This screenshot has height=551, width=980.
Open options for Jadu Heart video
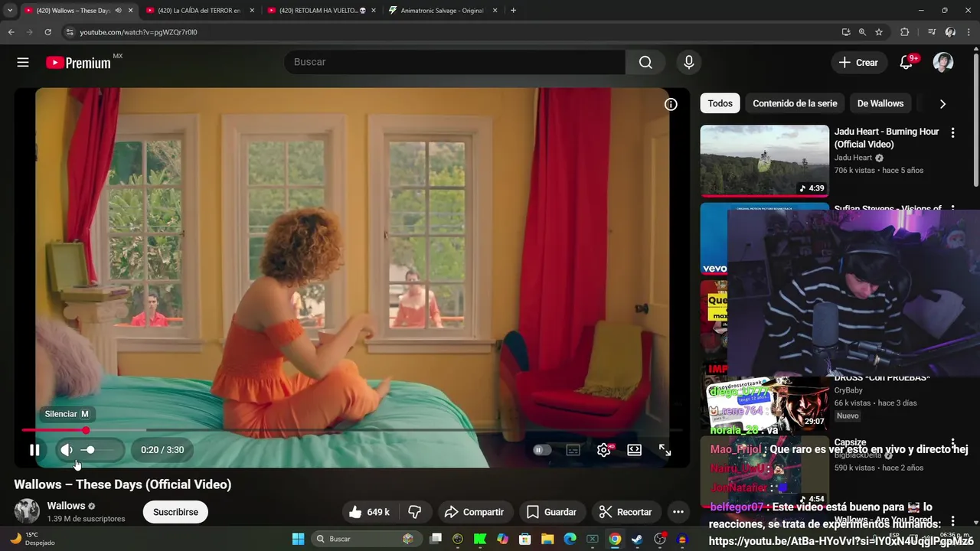952,133
